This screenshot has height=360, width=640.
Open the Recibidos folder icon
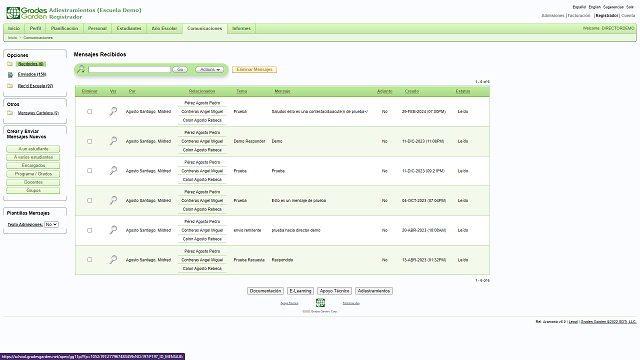coord(10,64)
